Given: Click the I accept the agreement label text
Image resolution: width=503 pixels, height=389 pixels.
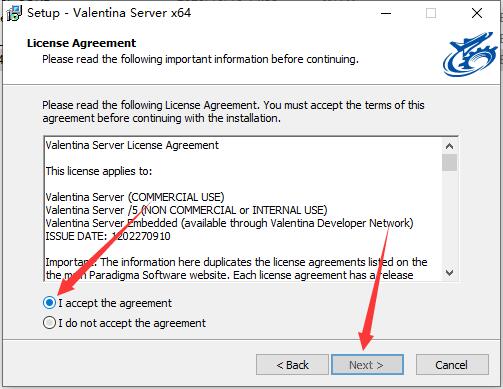Looking at the screenshot, I should (115, 303).
